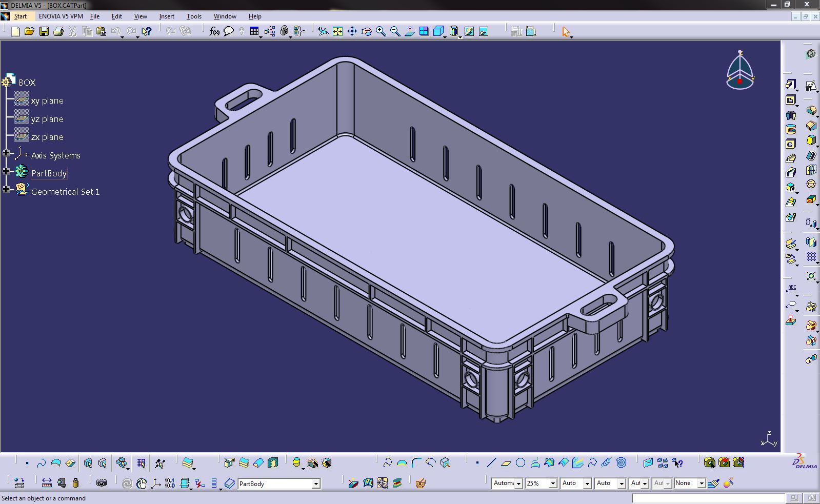Open the None layer dropdown
820x504 pixels.
tap(702, 483)
